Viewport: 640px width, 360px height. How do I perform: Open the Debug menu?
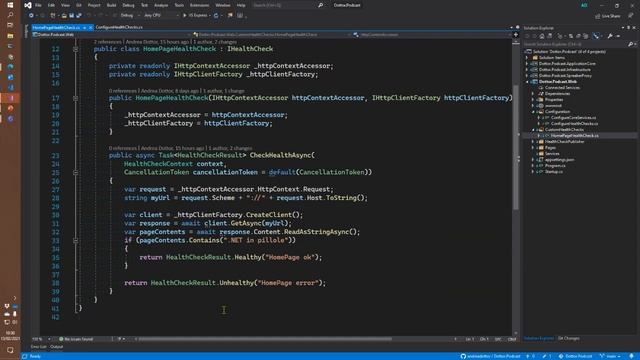click(128, 5)
